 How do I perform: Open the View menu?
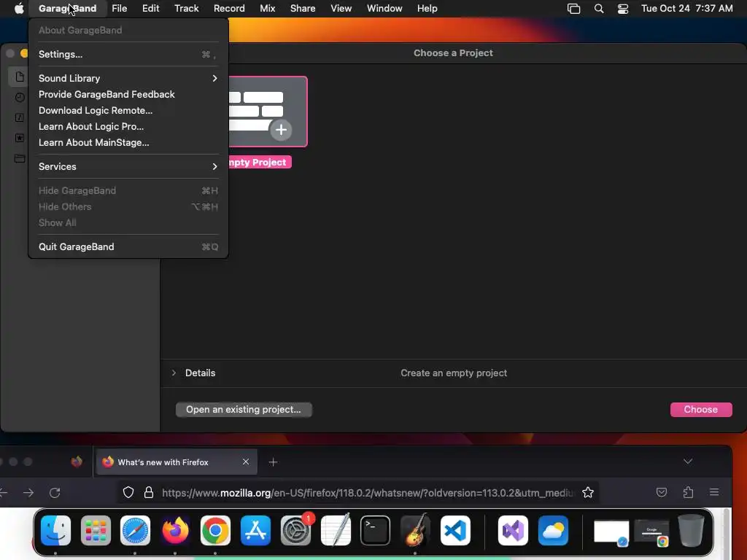point(341,9)
